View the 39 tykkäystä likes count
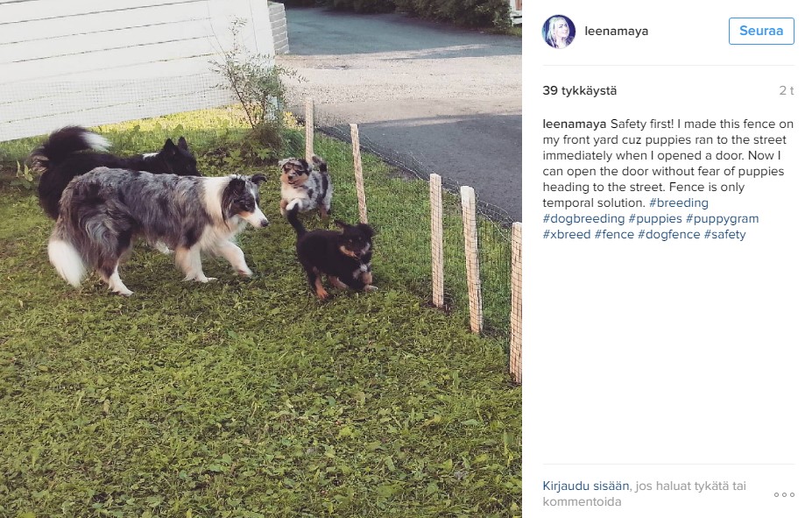 click(x=580, y=90)
